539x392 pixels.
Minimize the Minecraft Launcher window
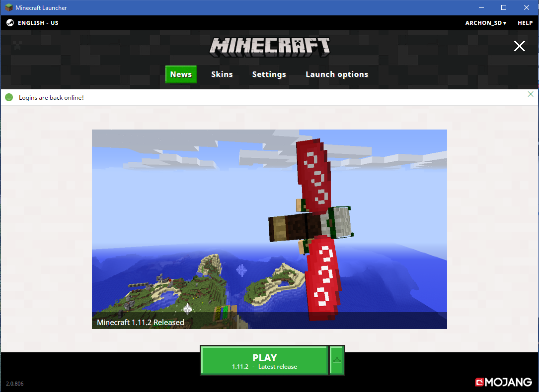pyautogui.click(x=481, y=7)
